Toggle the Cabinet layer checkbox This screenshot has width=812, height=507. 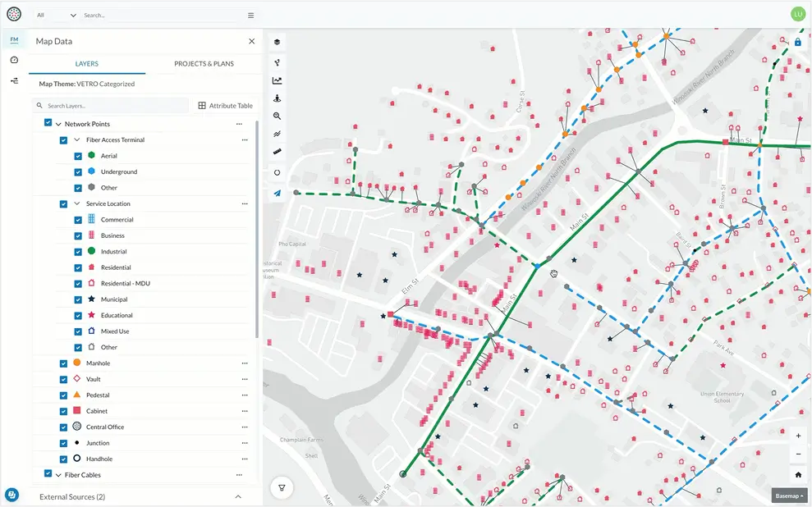point(63,412)
